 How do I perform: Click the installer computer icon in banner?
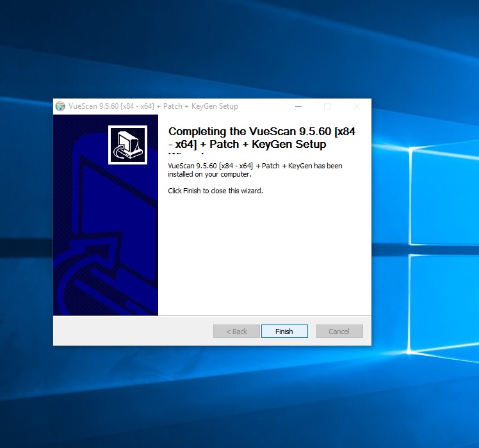128,145
